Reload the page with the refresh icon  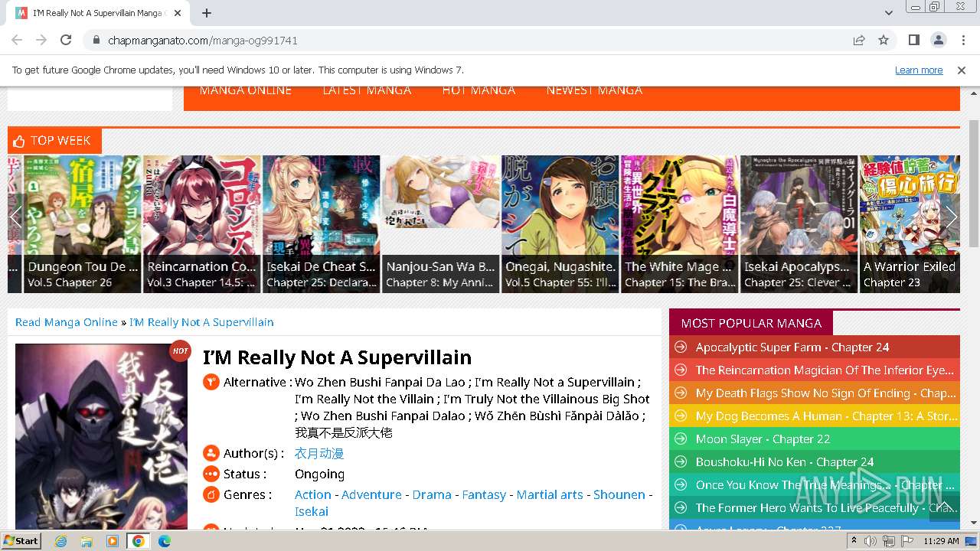click(66, 40)
